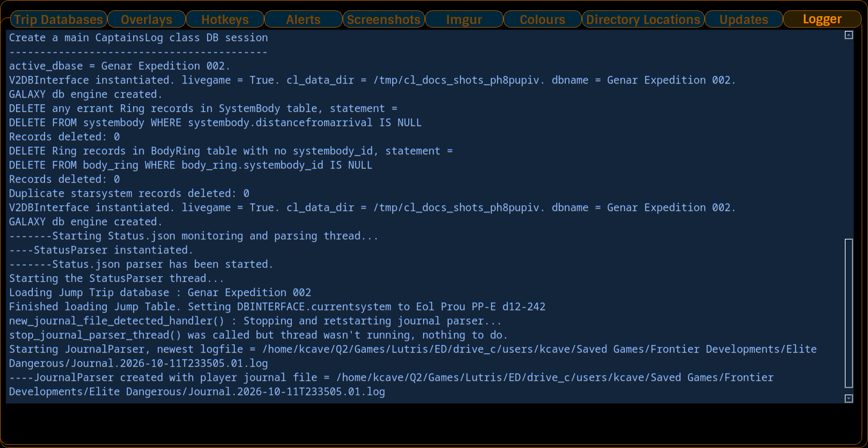Switch to the Colours tab

tap(542, 19)
